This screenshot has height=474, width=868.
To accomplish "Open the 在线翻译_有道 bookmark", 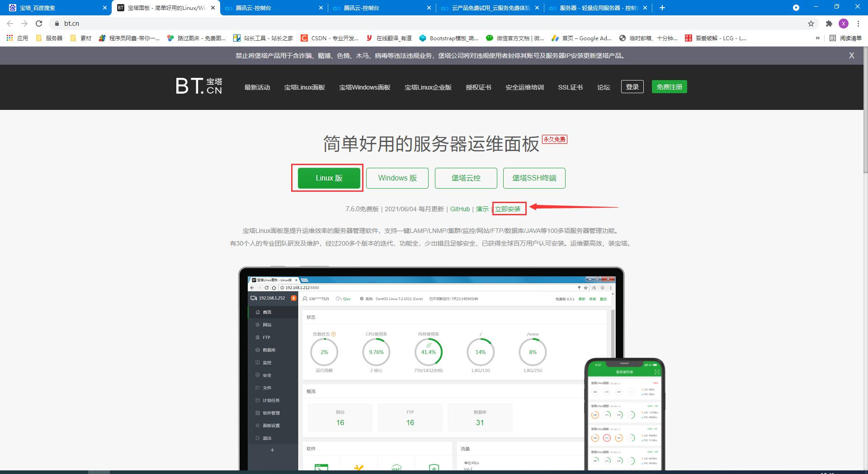I will (389, 38).
